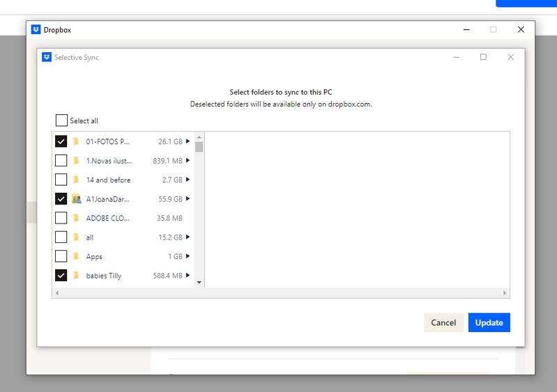Select the A1JoanaDar... folder name

107,199
